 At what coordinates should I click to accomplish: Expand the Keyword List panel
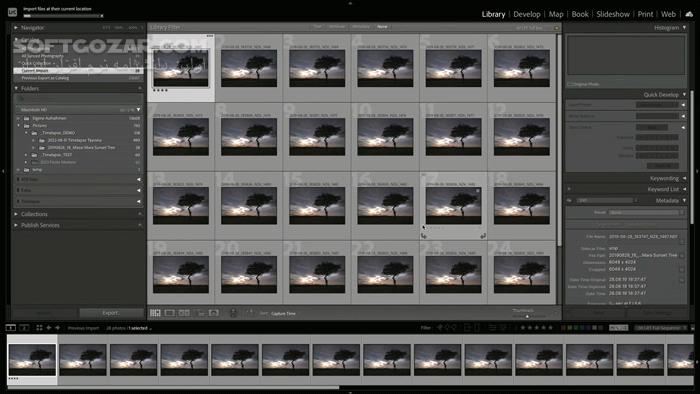coord(684,189)
